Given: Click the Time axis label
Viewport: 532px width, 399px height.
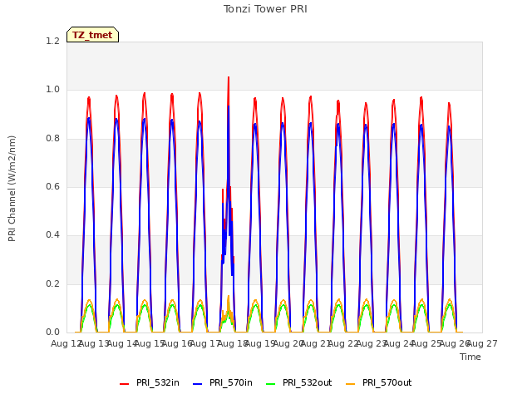Looking at the screenshot, I should click(x=470, y=357).
